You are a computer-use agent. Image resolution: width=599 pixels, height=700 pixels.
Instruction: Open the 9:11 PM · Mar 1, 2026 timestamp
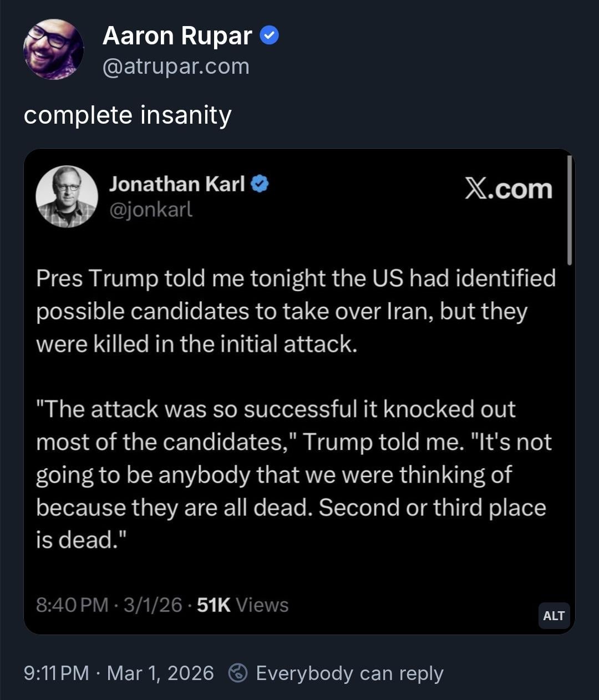tap(119, 673)
